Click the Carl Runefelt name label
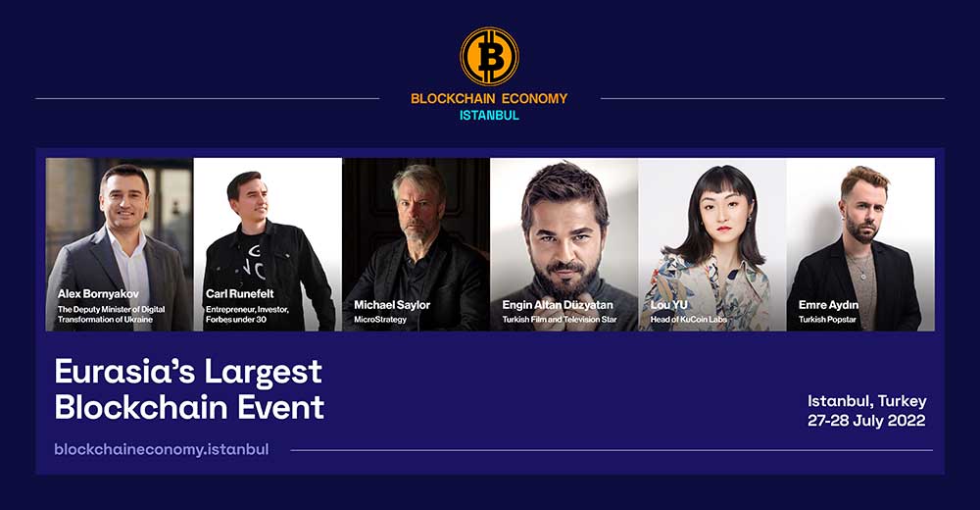The width and height of the screenshot is (980, 510). [240, 293]
